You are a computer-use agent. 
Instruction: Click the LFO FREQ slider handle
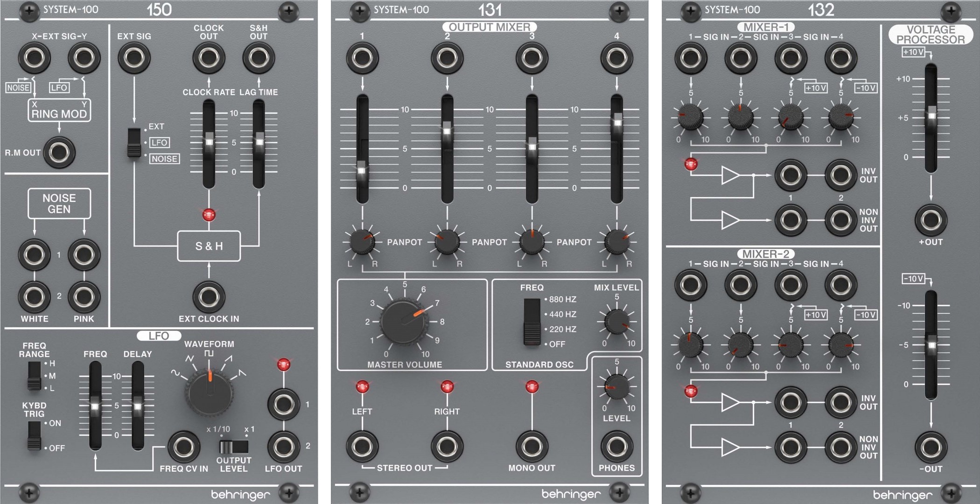click(x=95, y=405)
